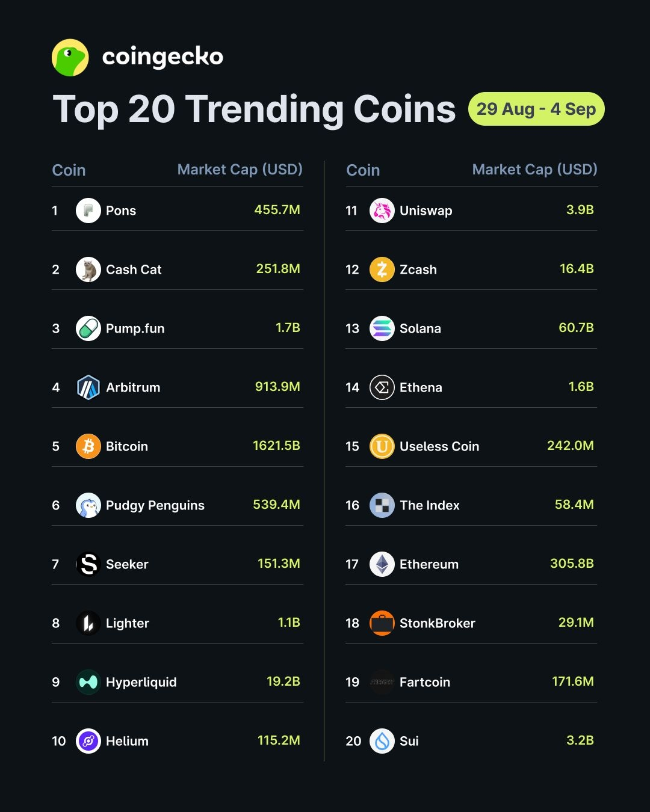Click the StonkBroker briefcase icon
650x812 pixels.
[382, 623]
